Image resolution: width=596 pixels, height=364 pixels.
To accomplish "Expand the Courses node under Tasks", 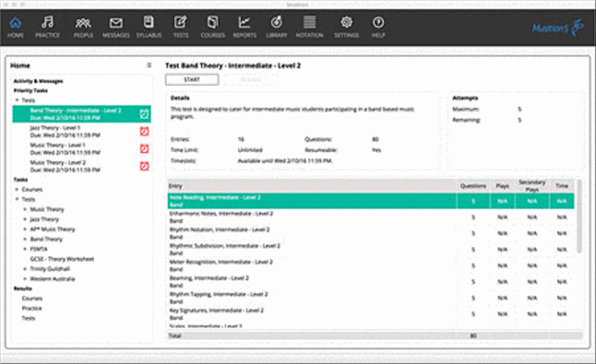I will 17,189.
